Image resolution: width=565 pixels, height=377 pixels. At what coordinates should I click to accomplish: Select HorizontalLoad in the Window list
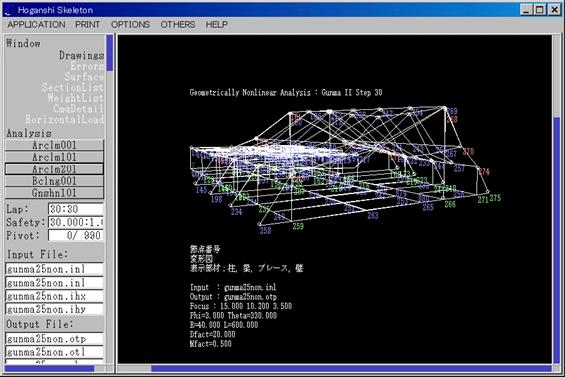click(x=64, y=119)
